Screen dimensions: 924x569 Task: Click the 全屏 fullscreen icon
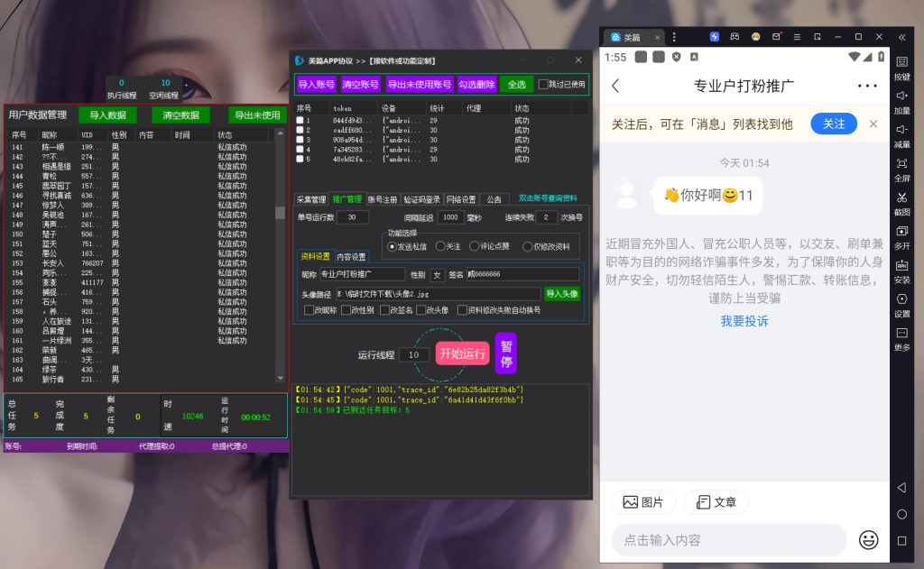[x=901, y=164]
